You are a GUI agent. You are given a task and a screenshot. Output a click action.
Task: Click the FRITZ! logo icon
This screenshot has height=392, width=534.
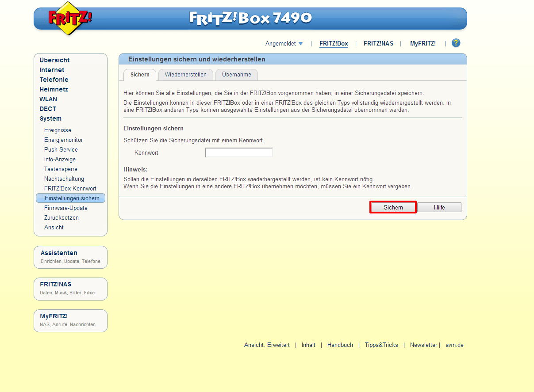[x=70, y=19]
